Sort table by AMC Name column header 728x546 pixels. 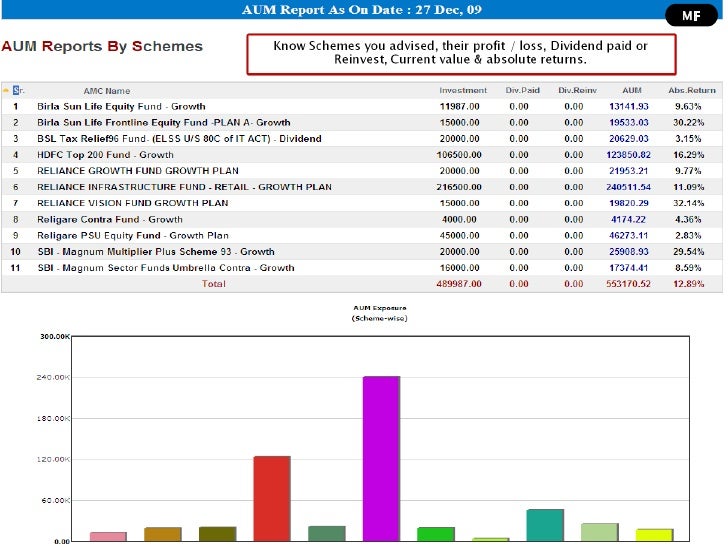pos(107,91)
